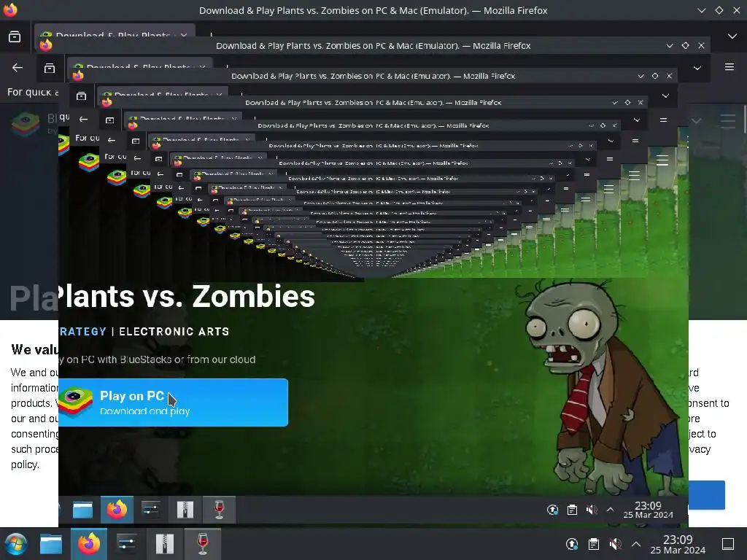Open the outermost Firefox window's hamburger menu

(729, 66)
